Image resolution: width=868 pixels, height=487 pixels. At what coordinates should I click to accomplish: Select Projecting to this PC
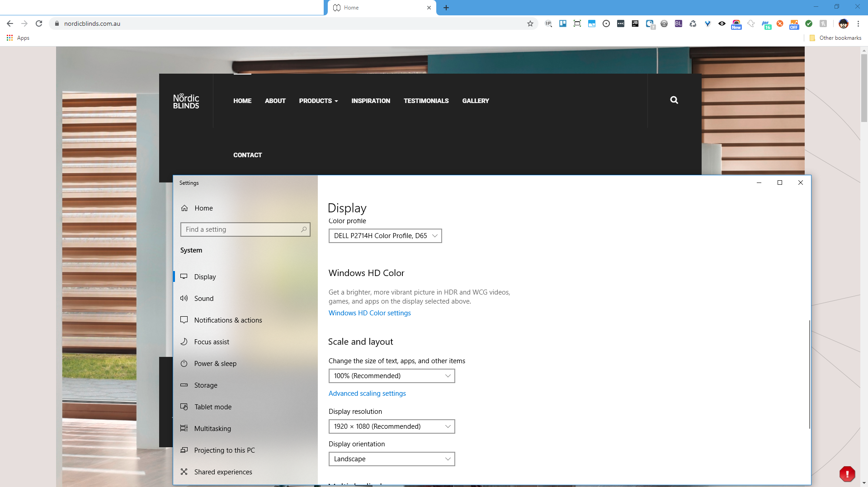tap(245, 450)
